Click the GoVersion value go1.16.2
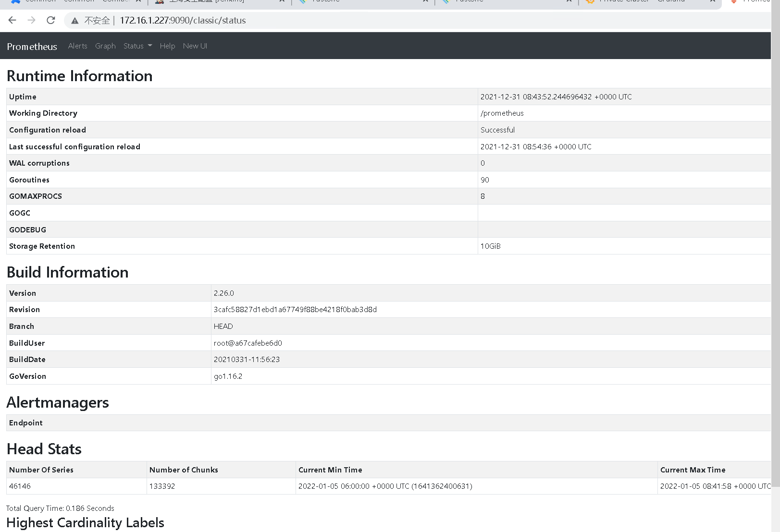 click(x=228, y=376)
